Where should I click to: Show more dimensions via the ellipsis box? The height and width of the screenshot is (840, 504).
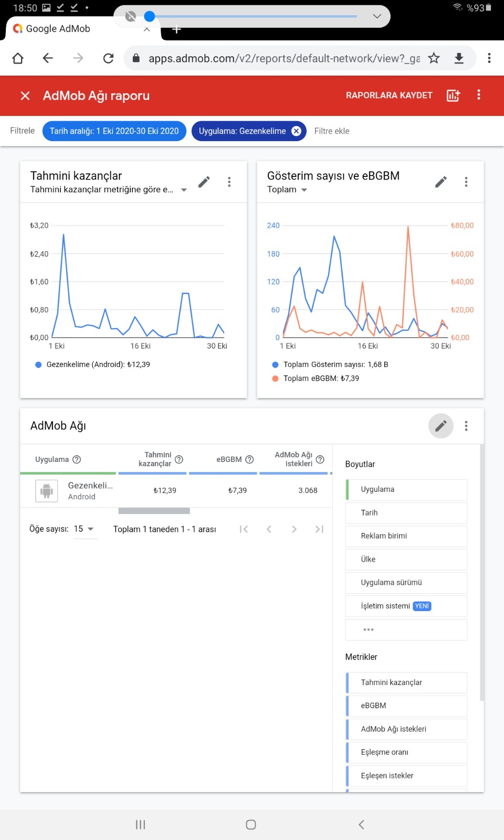tap(406, 629)
